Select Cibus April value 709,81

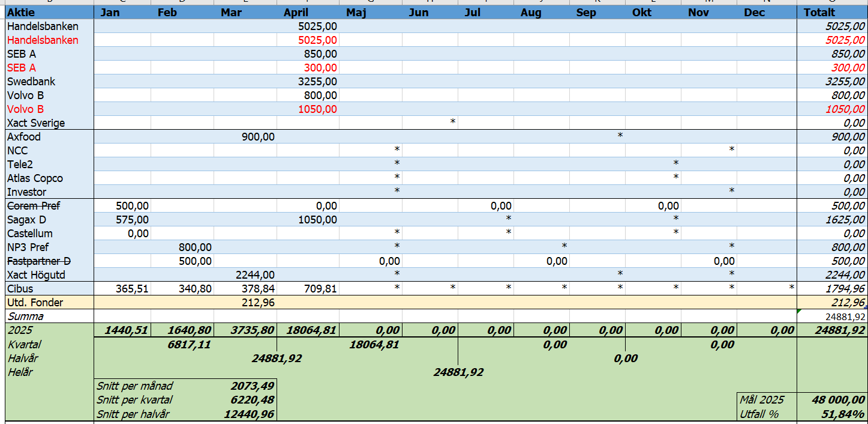point(320,289)
